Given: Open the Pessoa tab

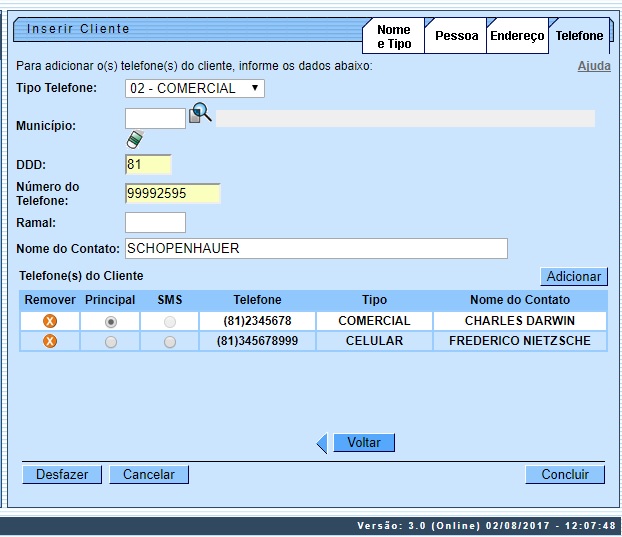Looking at the screenshot, I should coord(456,36).
